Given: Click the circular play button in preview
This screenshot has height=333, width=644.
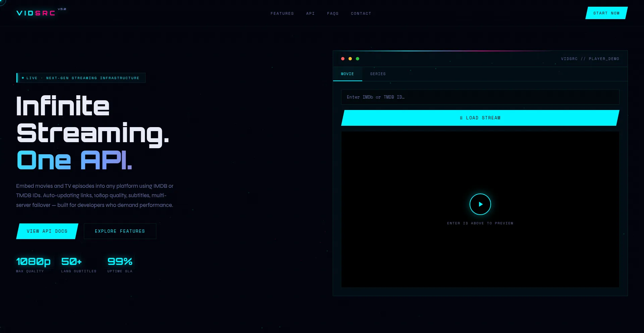Looking at the screenshot, I should point(480,204).
